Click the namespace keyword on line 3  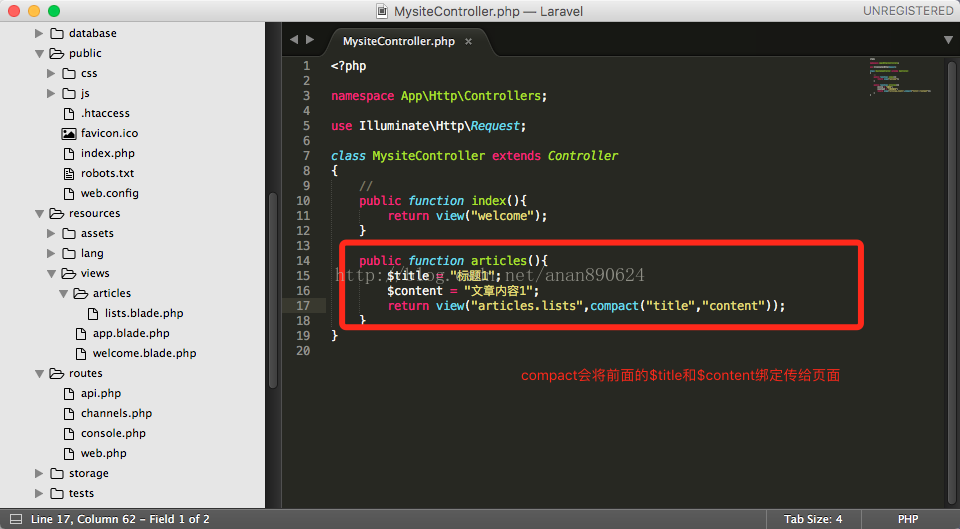362,96
